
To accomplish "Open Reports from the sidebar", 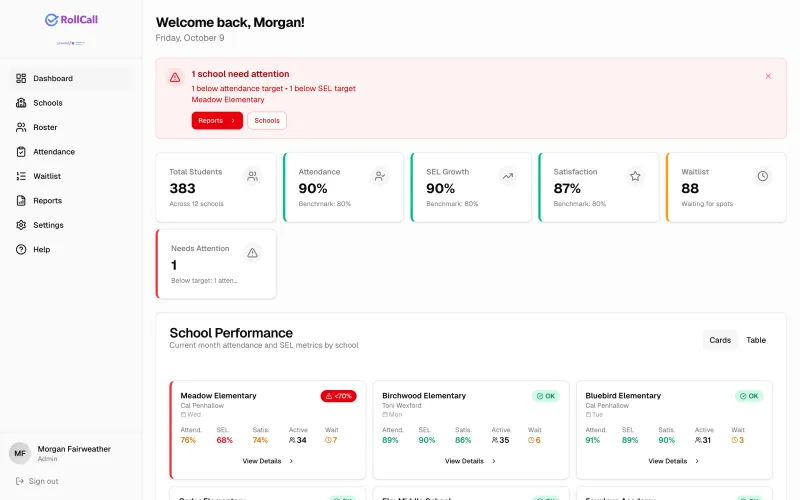I will point(71,201).
